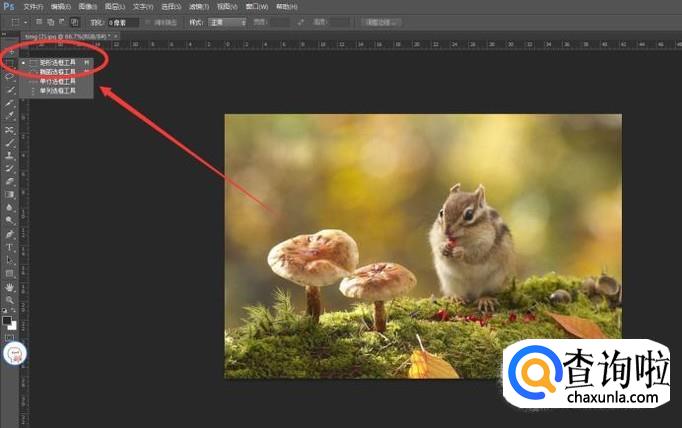The height and width of the screenshot is (428, 682).
Task: Open the File menu
Action: coord(33,6)
